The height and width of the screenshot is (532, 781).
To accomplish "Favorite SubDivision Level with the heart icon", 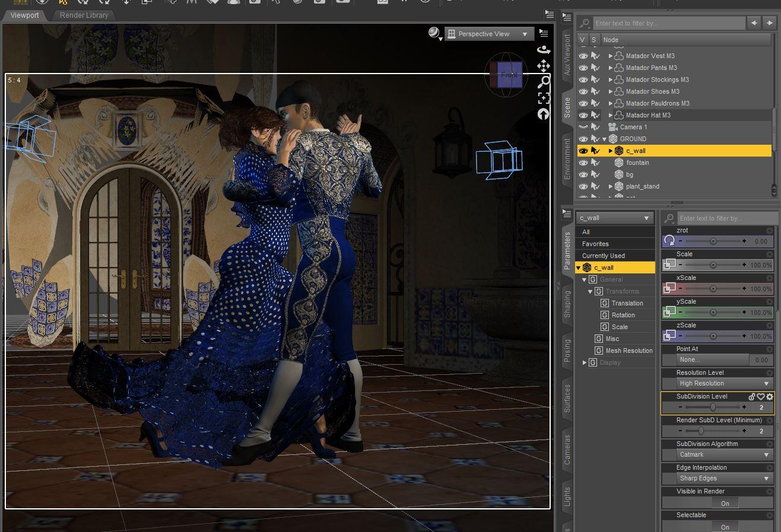I will coord(761,397).
